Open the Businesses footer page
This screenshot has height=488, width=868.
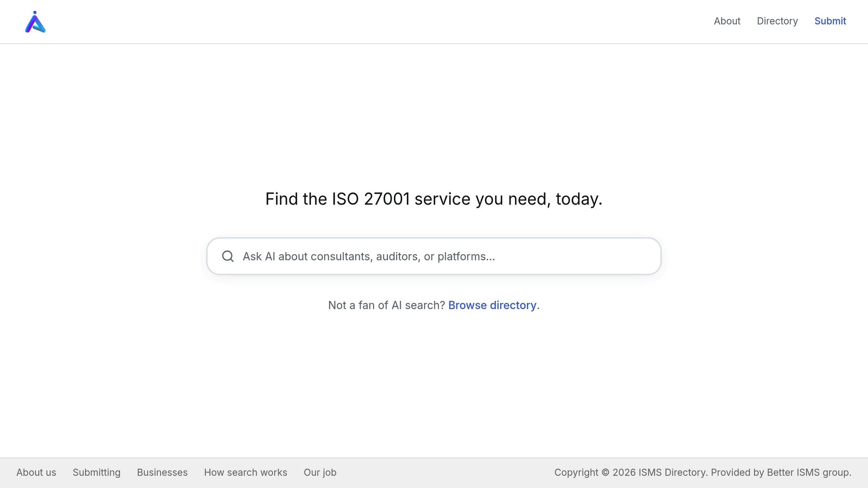(162, 472)
